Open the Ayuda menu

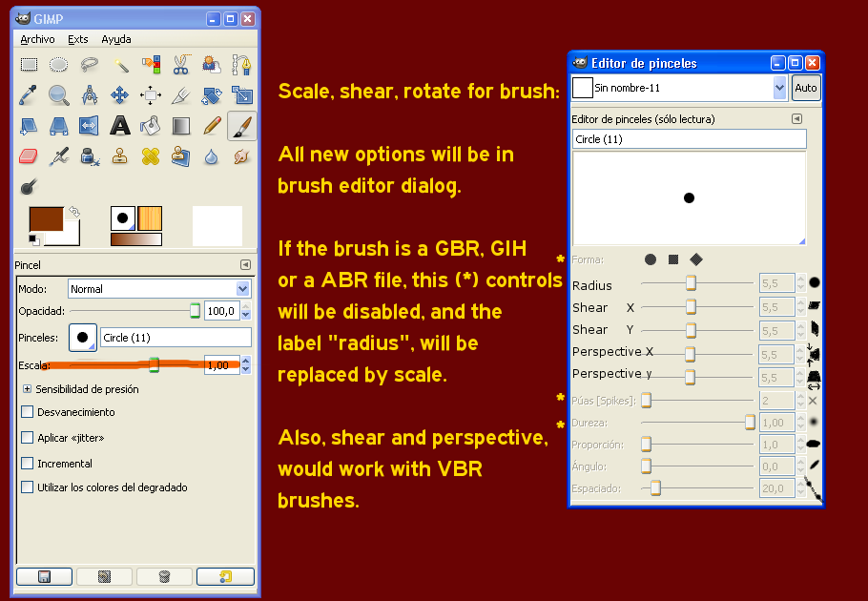[115, 39]
